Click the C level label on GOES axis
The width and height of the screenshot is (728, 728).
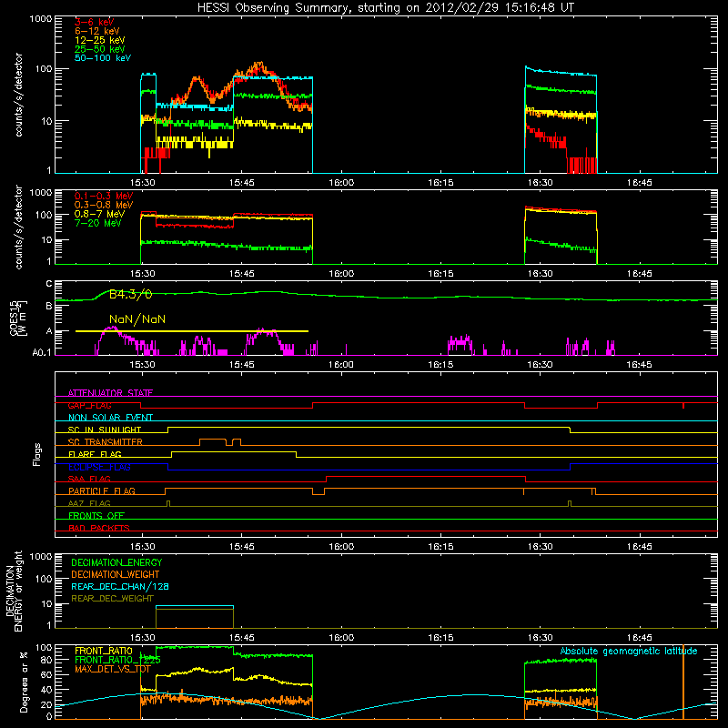49,284
